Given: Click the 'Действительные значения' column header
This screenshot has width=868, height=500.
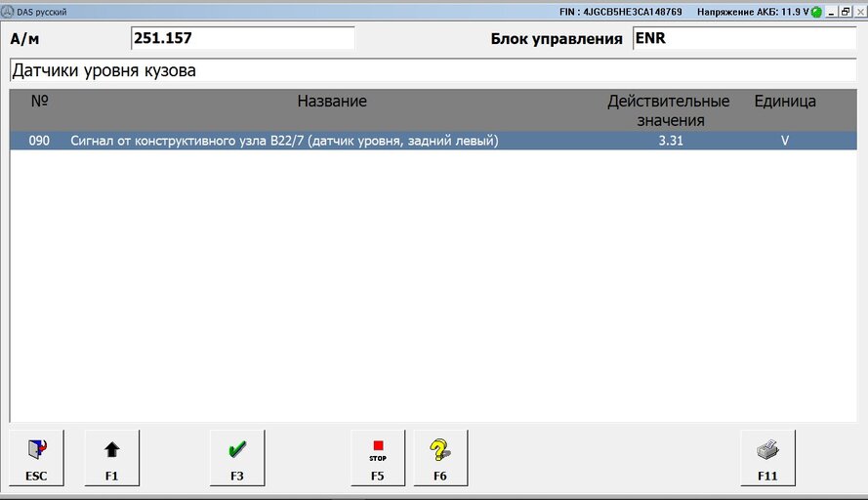Looking at the screenshot, I should click(x=669, y=110).
